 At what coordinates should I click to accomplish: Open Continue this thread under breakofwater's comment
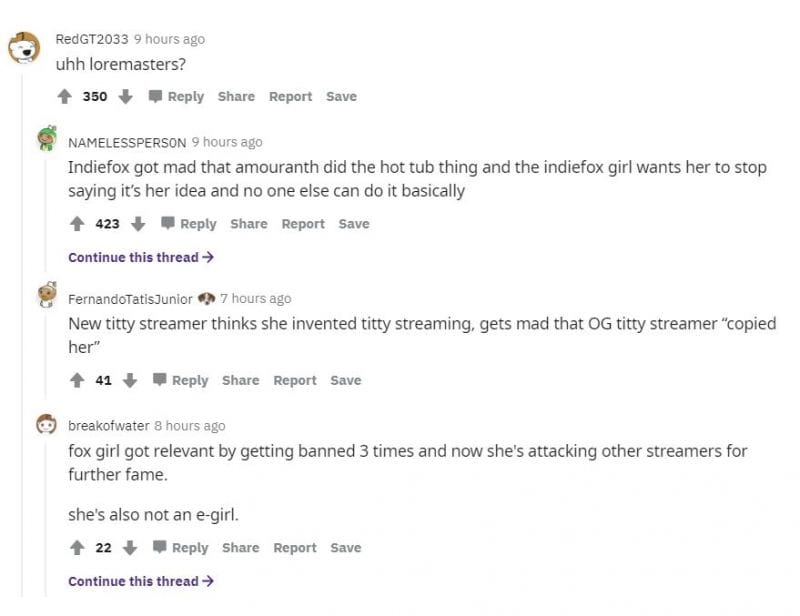(x=141, y=581)
